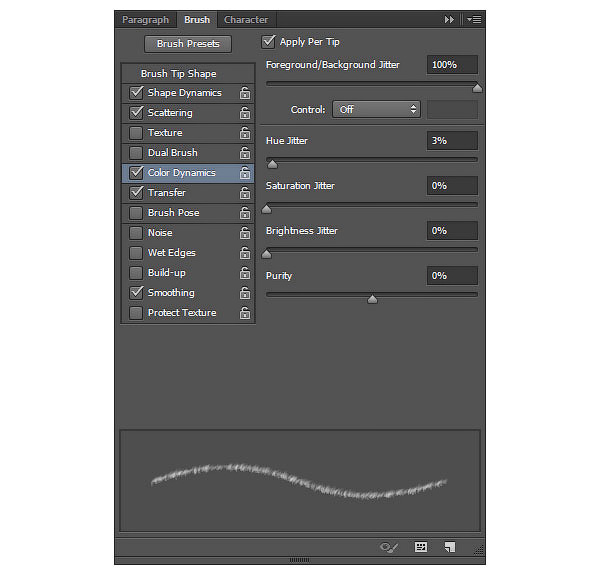Collapse panels with double-arrow icon

(449, 20)
